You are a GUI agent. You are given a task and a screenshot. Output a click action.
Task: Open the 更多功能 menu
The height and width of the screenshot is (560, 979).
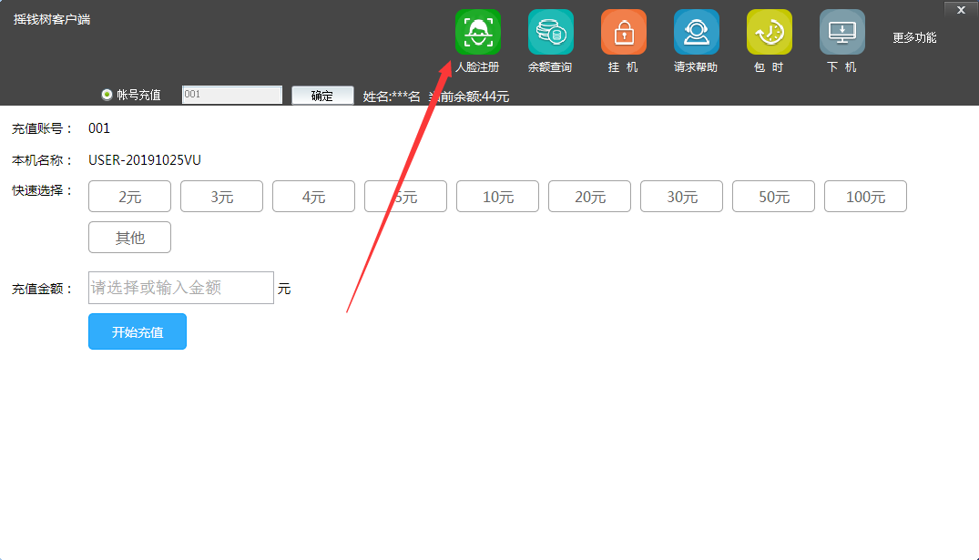[x=914, y=37]
